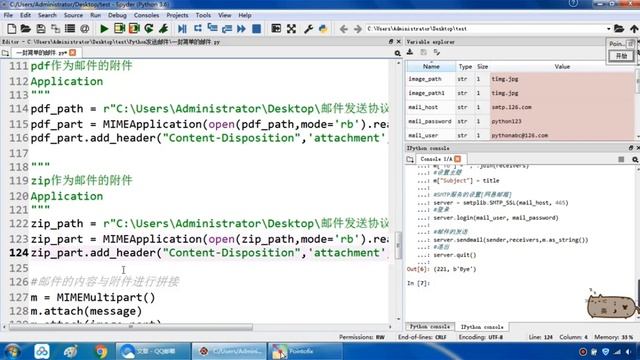The width and height of the screenshot is (640, 360).
Task: Select the Console 1/A tab
Action: 436,159
